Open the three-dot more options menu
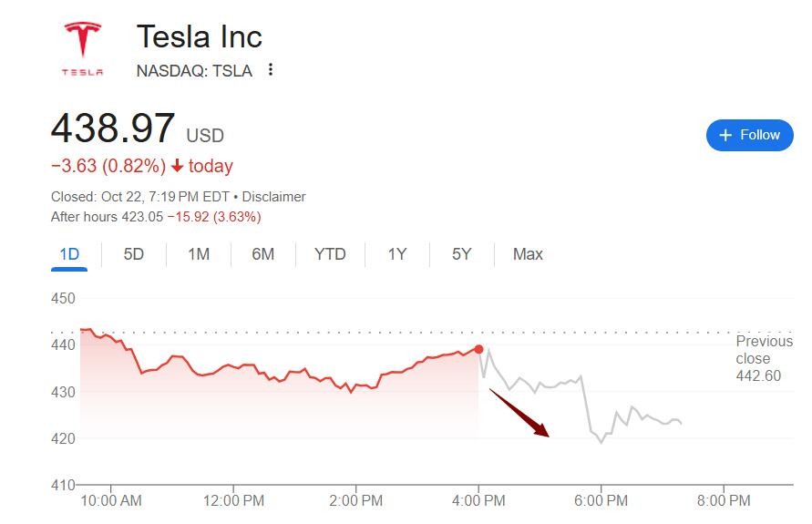 271,70
